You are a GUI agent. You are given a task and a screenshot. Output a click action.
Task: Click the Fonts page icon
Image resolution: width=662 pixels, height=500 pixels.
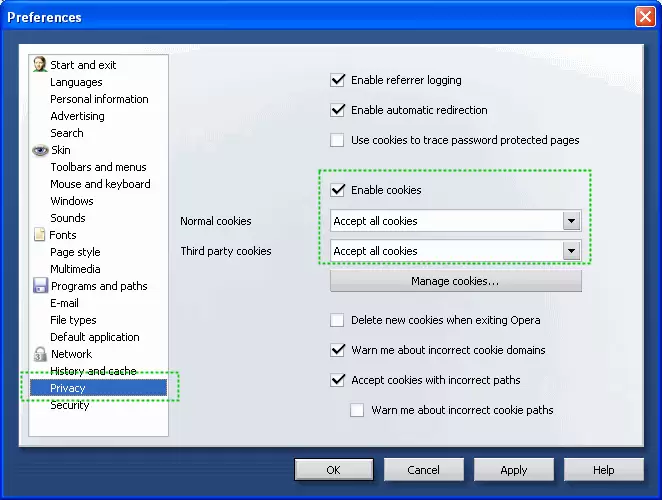40,235
